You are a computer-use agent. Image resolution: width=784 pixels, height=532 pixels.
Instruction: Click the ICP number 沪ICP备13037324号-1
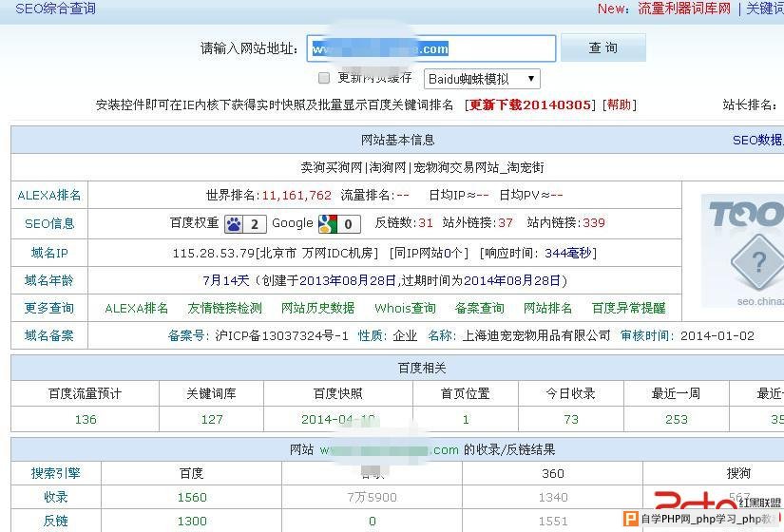pyautogui.click(x=281, y=335)
